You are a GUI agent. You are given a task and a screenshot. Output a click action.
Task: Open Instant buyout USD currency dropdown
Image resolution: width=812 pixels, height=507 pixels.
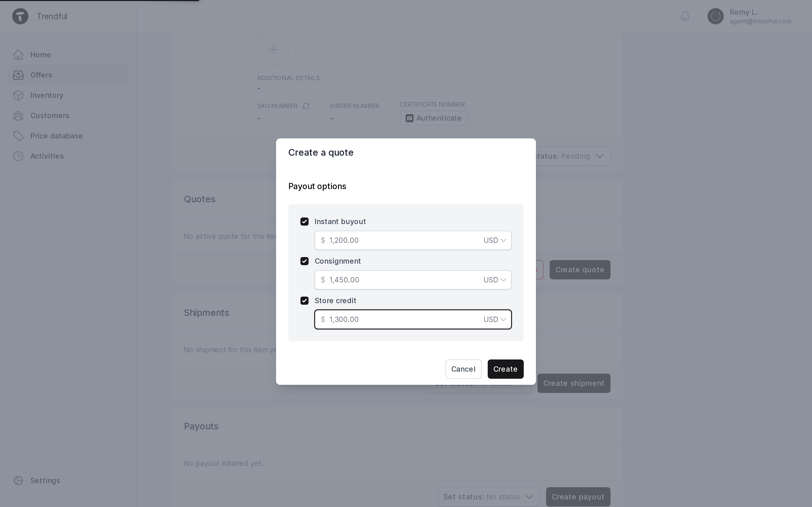pyautogui.click(x=495, y=240)
